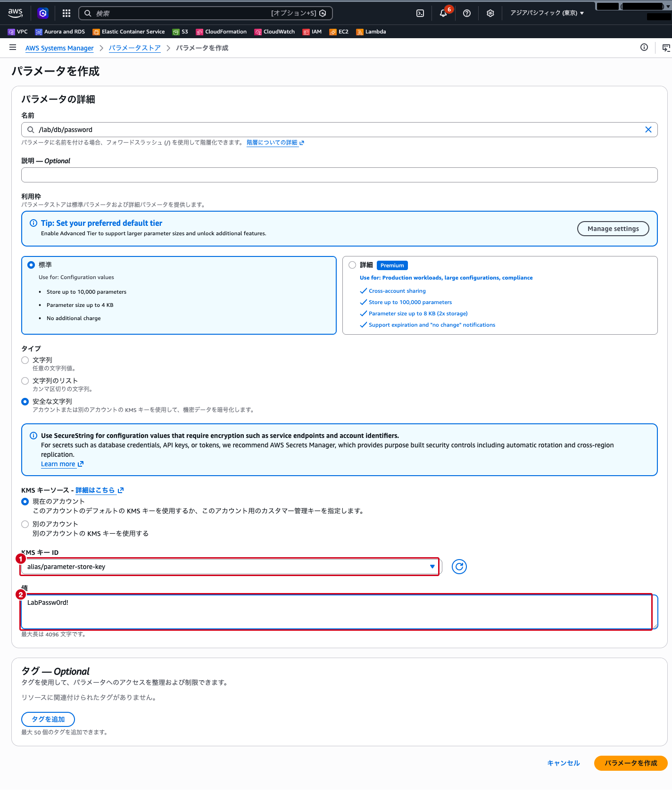Open the Elastic Container Service shortcut

click(x=129, y=32)
